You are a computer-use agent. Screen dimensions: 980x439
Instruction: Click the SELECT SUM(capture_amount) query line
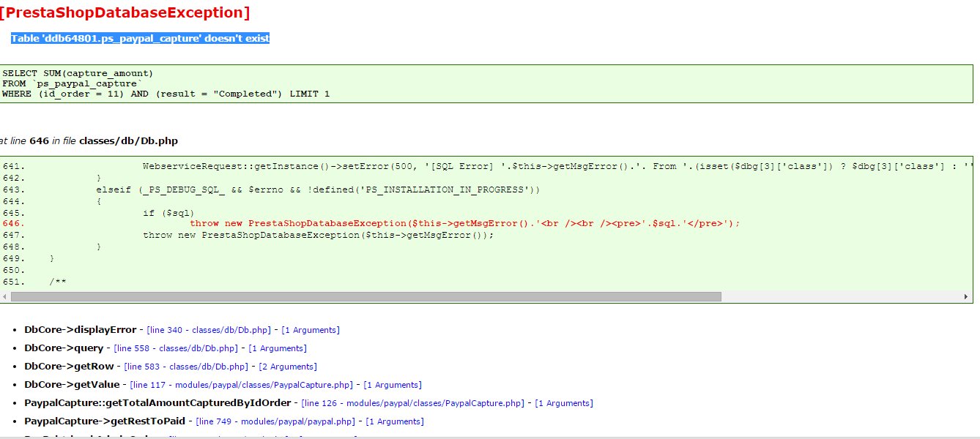[x=78, y=73]
